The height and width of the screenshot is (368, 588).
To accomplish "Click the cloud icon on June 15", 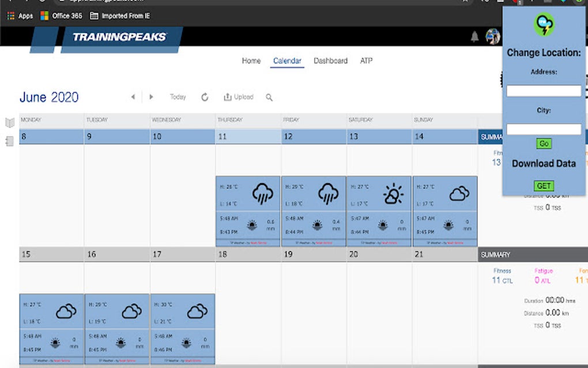I will (66, 311).
